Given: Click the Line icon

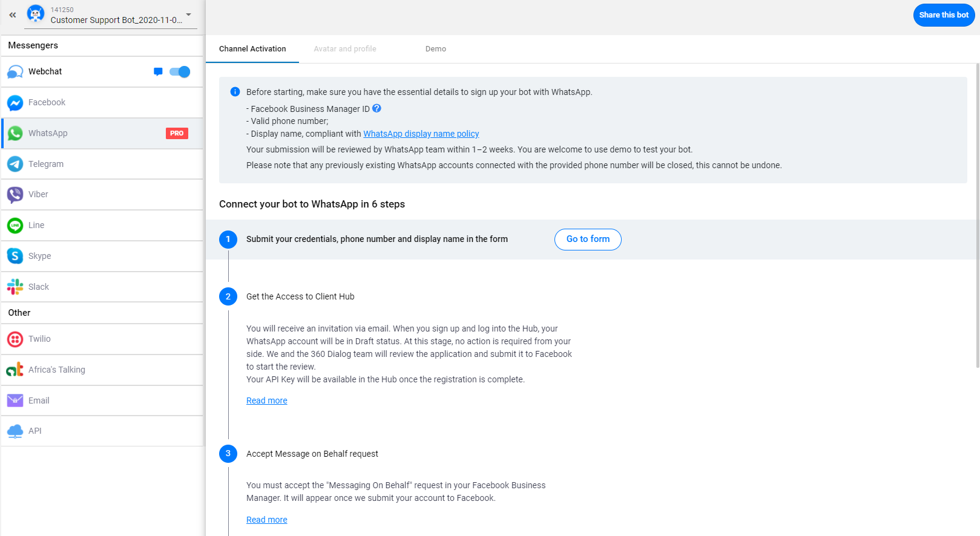Looking at the screenshot, I should (x=15, y=226).
